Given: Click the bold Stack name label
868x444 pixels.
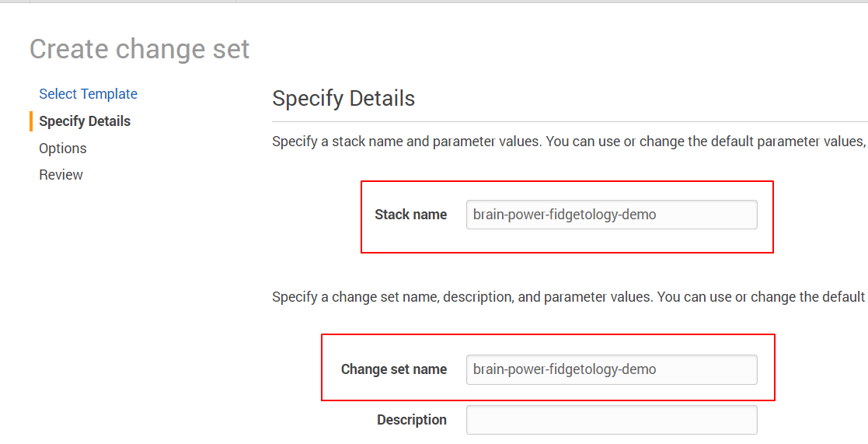Looking at the screenshot, I should (410, 215).
